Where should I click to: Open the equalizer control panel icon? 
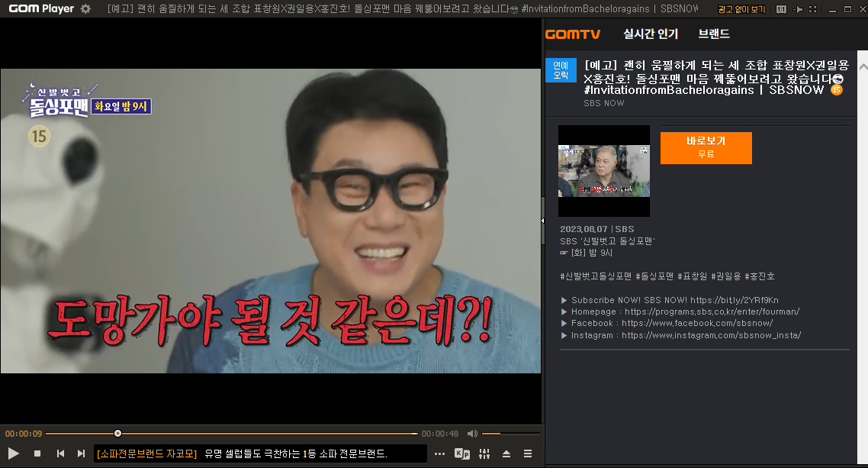484,453
